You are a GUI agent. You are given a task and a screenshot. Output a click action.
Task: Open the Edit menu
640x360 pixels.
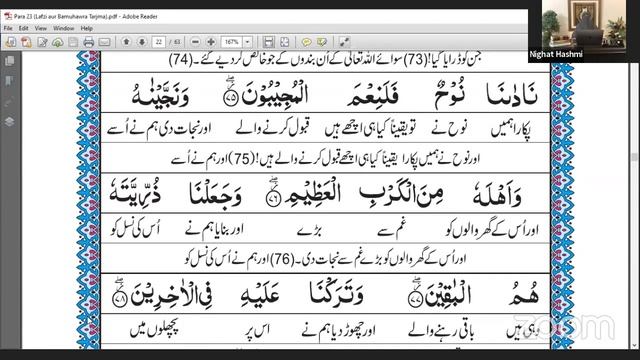(23, 28)
